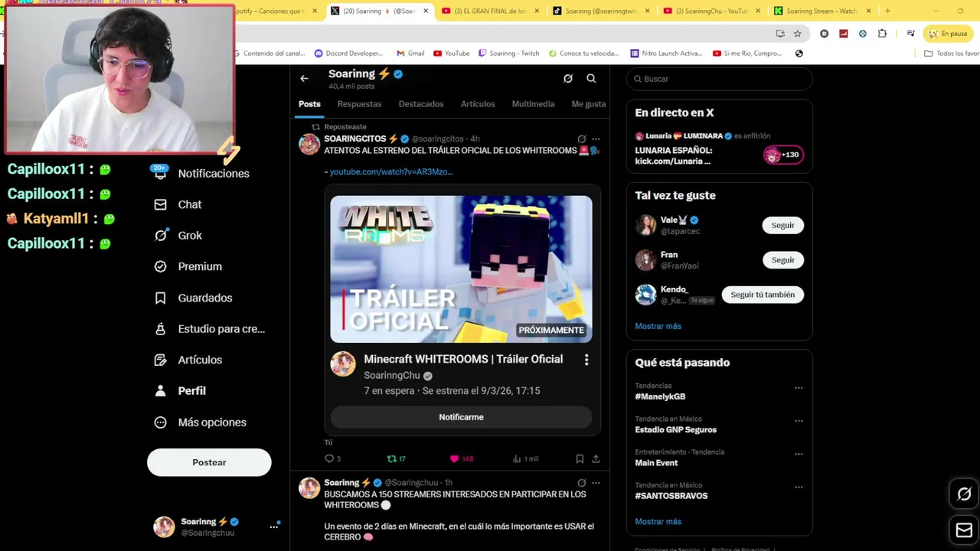
Task: Switch to the Respuestas tab
Action: click(x=359, y=104)
